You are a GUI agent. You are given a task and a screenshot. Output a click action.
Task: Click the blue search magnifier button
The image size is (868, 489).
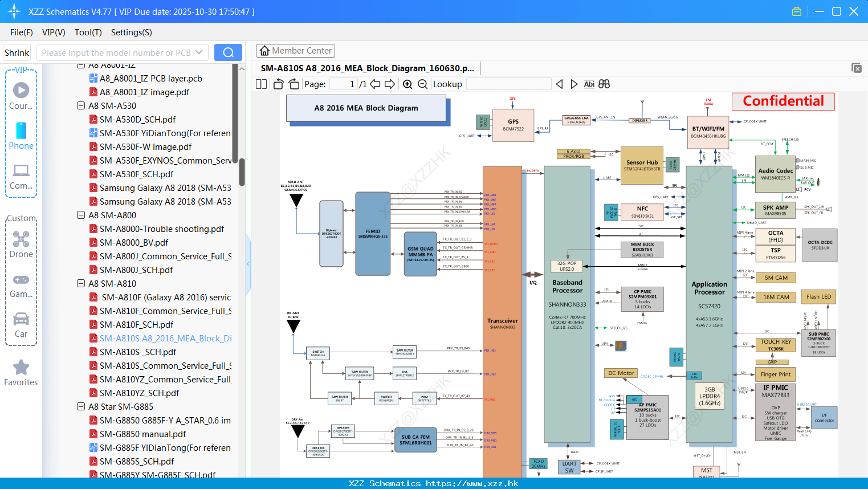pyautogui.click(x=228, y=52)
